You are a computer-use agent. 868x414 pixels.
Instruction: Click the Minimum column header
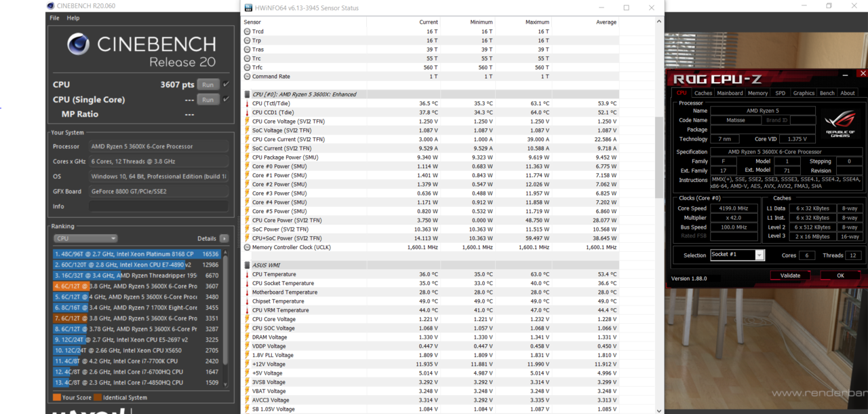(481, 22)
